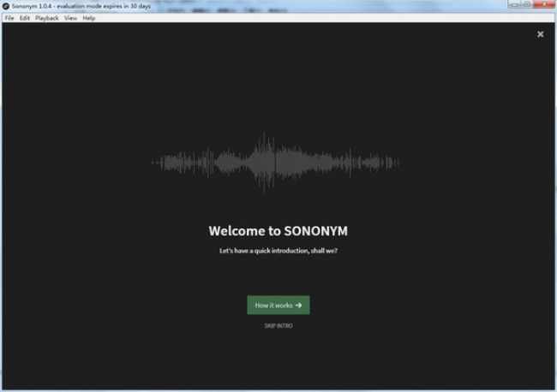
Task: Click the How it works button
Action: tap(278, 305)
